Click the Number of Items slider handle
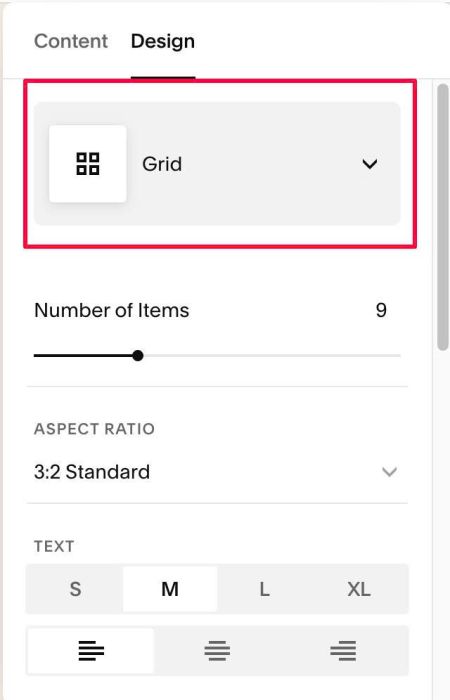Viewport: 450px width, 700px height. [138, 356]
